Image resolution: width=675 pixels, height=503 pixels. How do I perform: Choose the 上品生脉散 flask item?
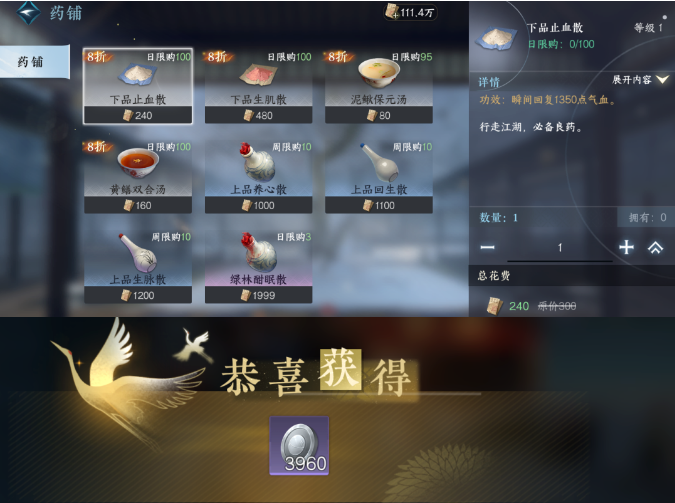click(138, 253)
